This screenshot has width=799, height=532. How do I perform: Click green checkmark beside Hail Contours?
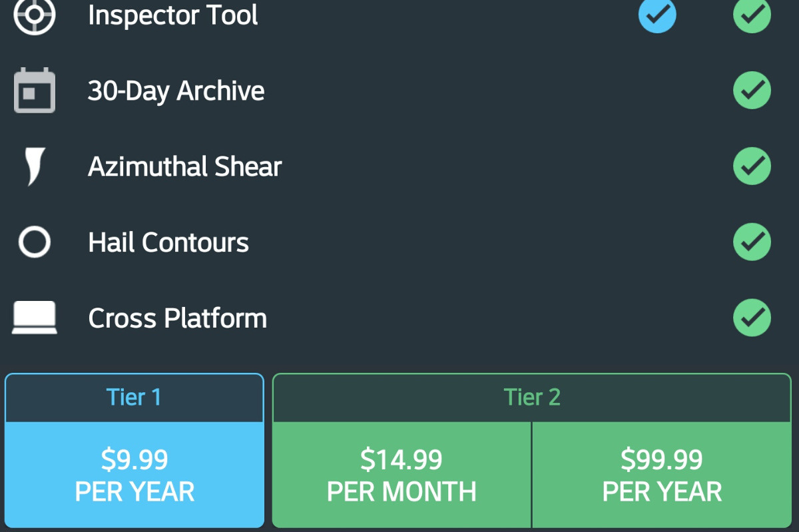(x=752, y=242)
